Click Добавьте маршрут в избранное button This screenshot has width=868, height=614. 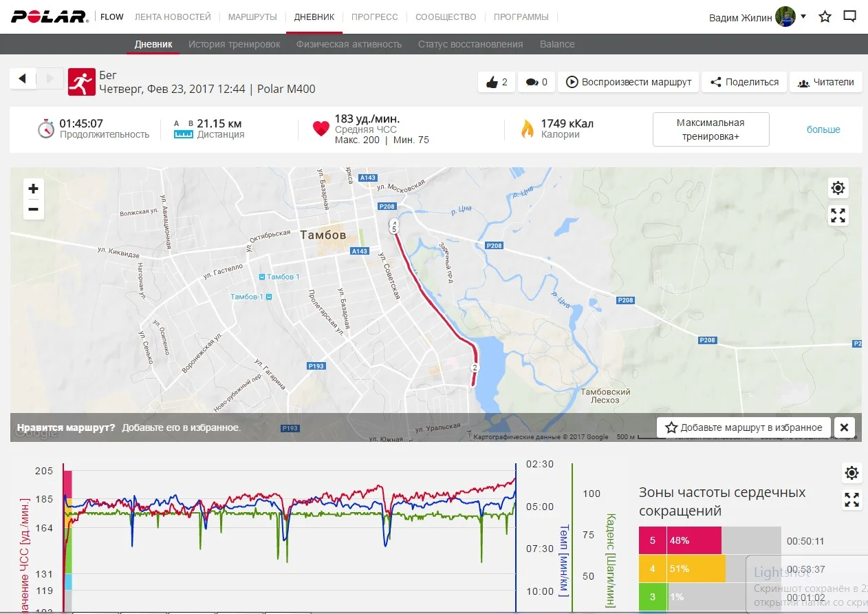[744, 427]
